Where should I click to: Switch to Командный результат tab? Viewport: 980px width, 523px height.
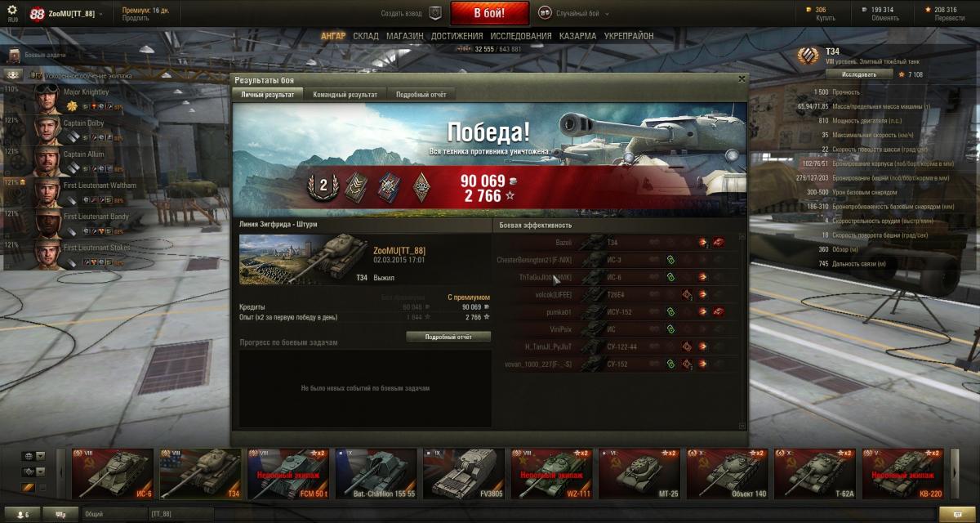pos(345,95)
